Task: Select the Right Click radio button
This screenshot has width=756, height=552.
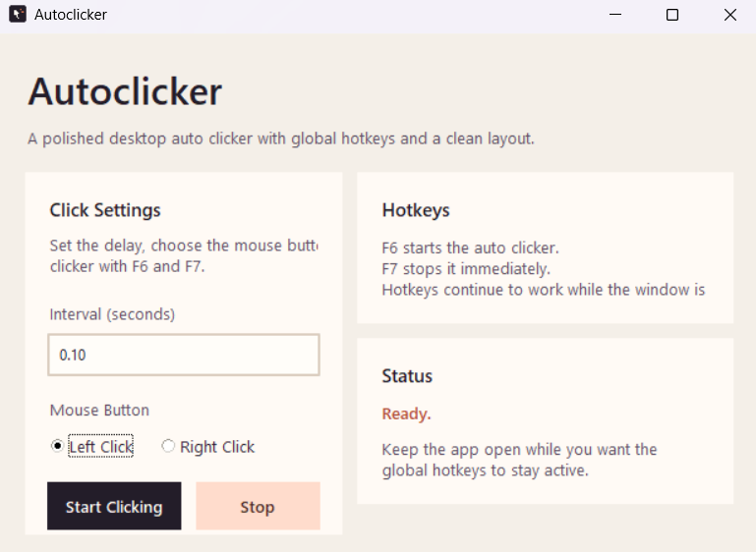Action: pyautogui.click(x=168, y=447)
